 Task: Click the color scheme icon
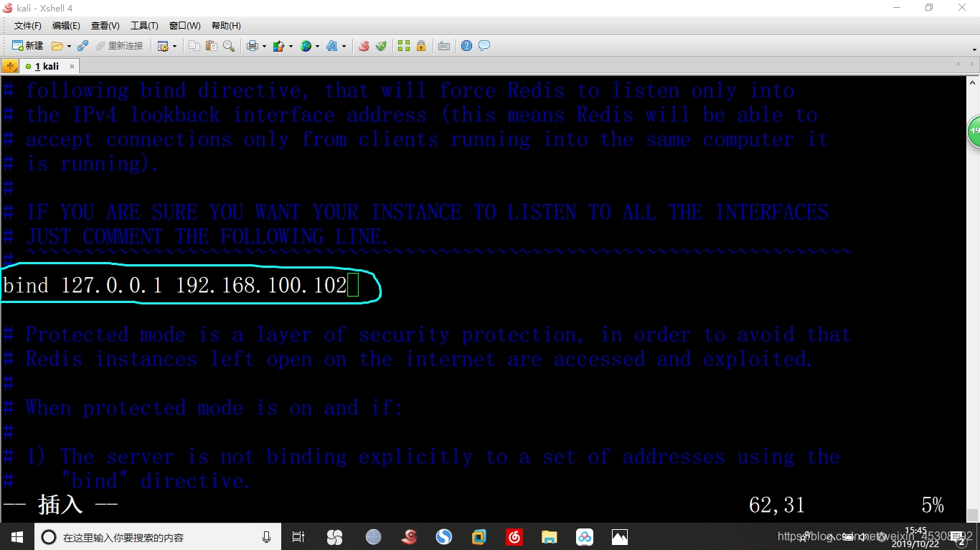pyautogui.click(x=278, y=46)
